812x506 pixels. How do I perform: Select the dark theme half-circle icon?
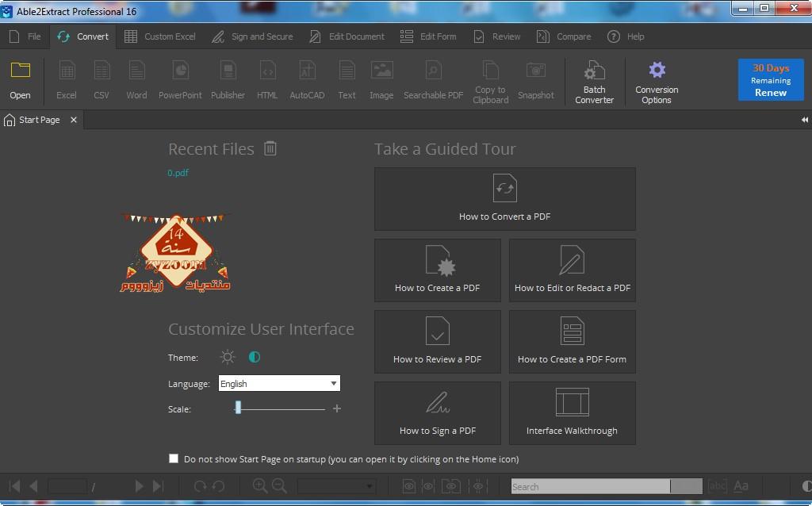pos(255,357)
